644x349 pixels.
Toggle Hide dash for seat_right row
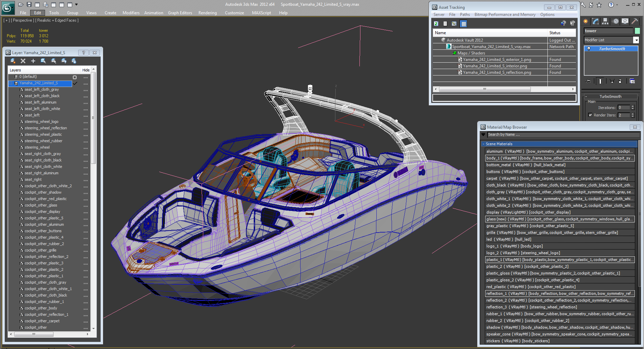(86, 180)
